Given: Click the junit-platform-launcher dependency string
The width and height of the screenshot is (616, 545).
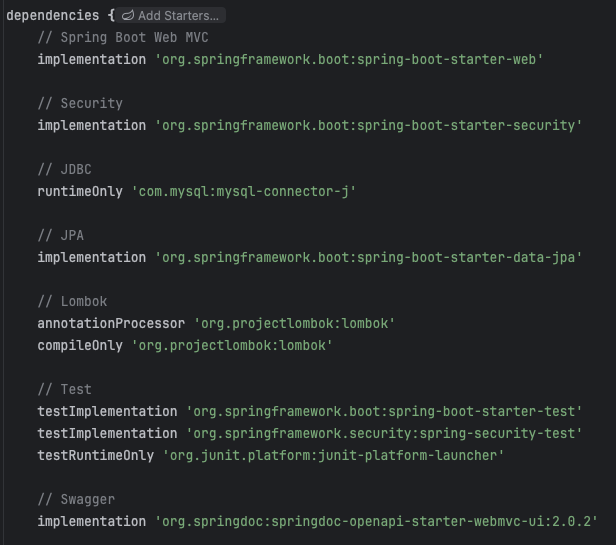Looking at the screenshot, I should point(334,456).
